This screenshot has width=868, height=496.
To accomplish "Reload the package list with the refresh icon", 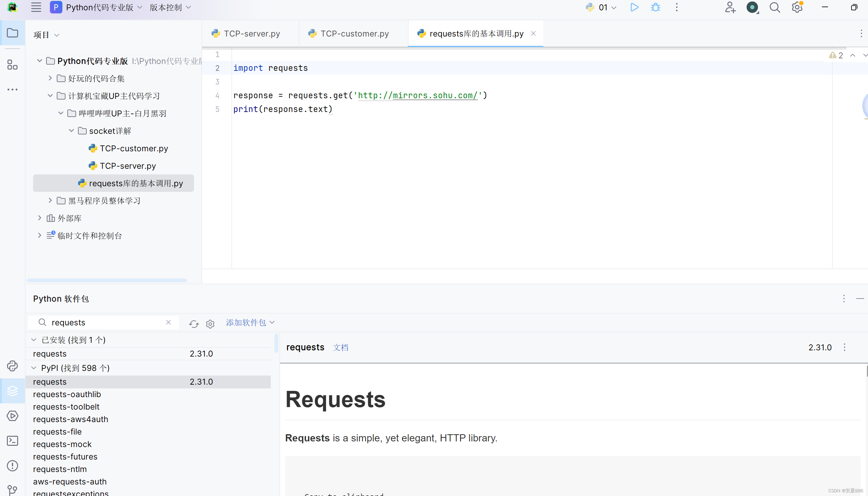I will click(x=194, y=323).
